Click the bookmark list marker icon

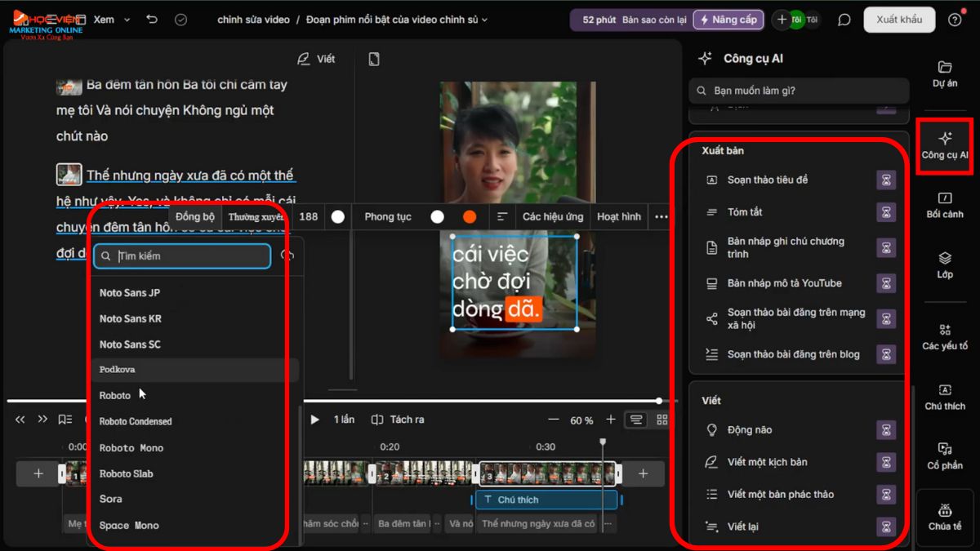(x=65, y=420)
